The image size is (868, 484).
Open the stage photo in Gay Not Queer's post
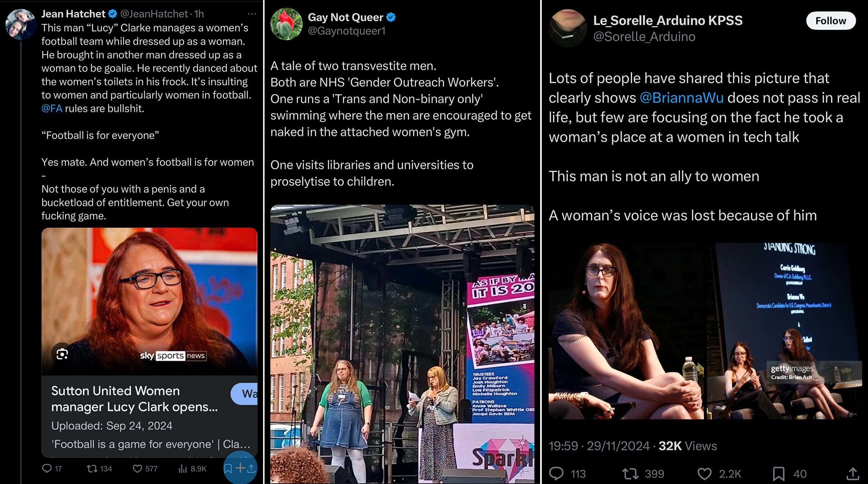(x=402, y=344)
